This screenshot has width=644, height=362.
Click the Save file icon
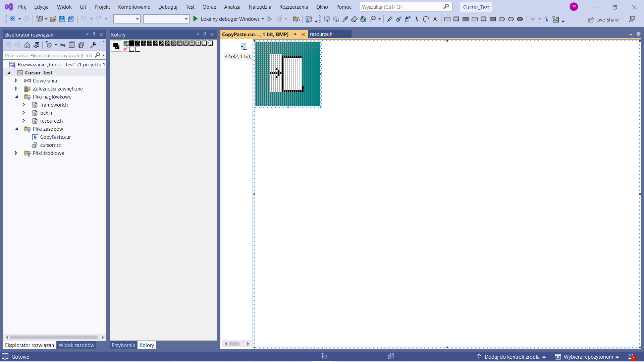tap(62, 19)
